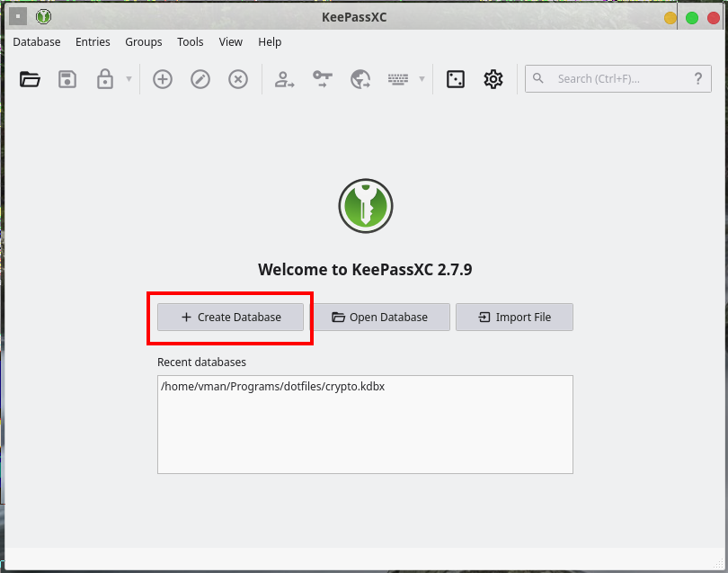The height and width of the screenshot is (573, 728).
Task: Click the Lock Database padlock icon
Action: point(105,79)
